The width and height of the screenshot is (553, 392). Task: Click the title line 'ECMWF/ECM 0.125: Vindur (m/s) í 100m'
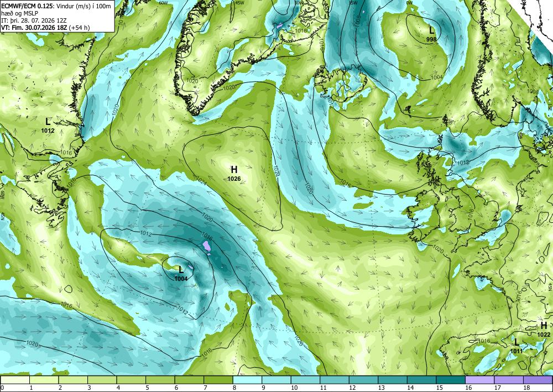point(56,6)
